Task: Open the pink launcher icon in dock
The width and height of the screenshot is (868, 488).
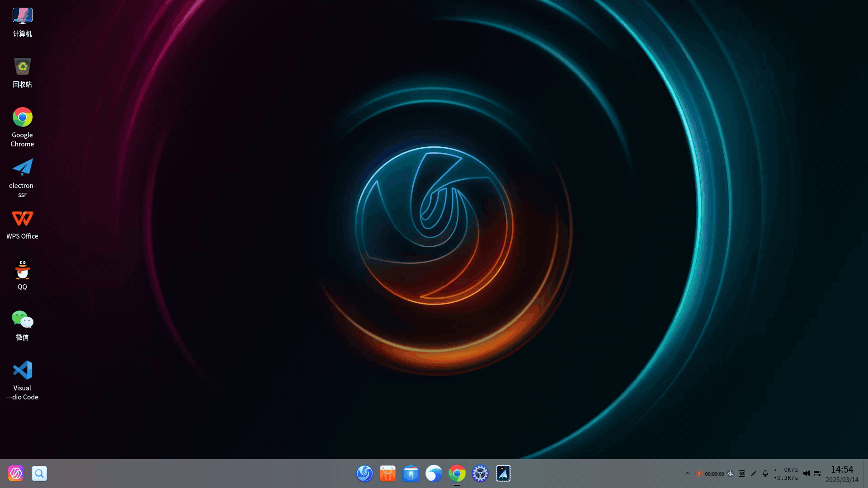Action: (16, 474)
